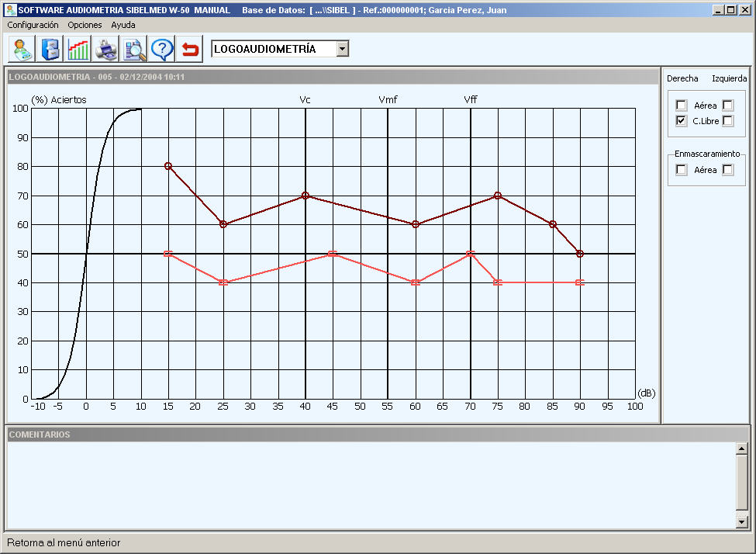This screenshot has width=756, height=554.
Task: Open the Configuración menu
Action: pos(33,25)
